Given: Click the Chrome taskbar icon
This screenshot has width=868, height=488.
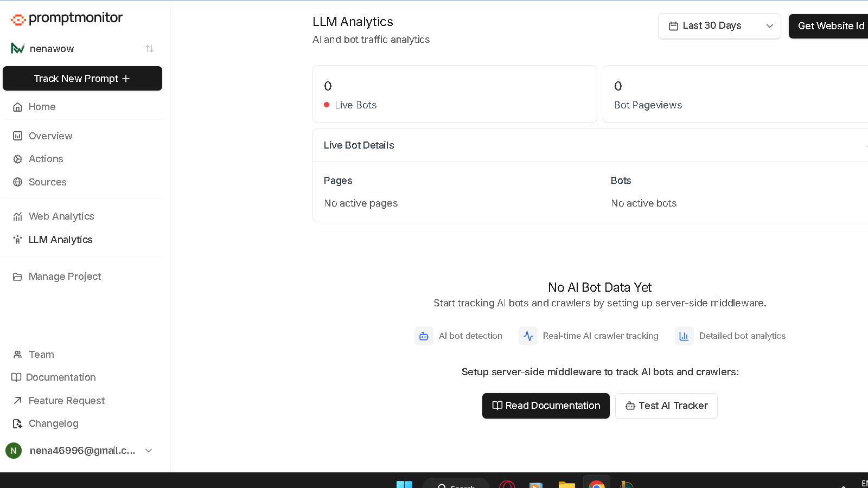Looking at the screenshot, I should (x=597, y=484).
